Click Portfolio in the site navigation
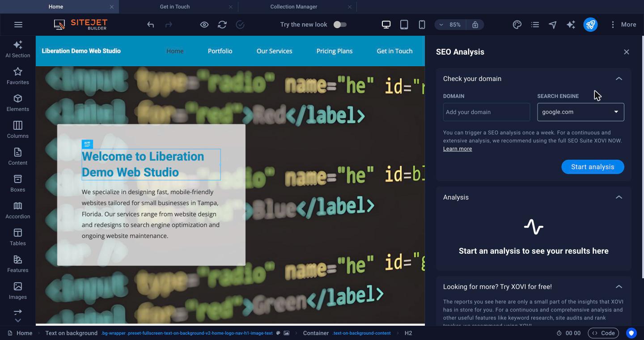The image size is (644, 340). coord(220,51)
